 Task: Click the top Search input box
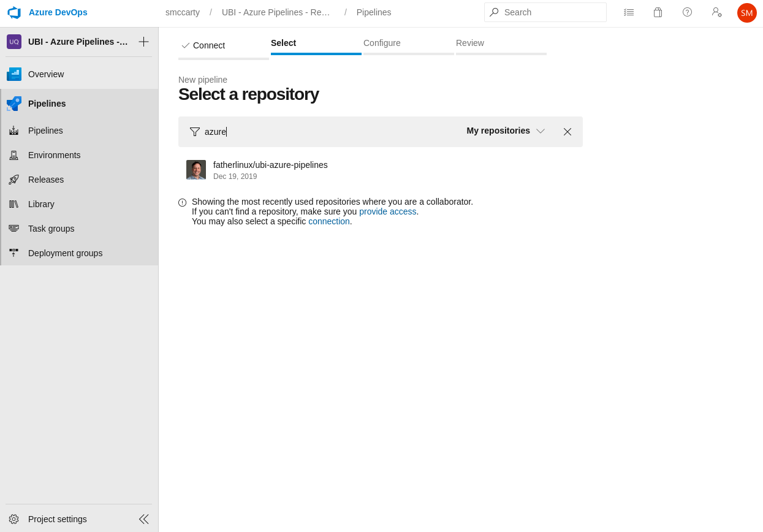coord(552,12)
